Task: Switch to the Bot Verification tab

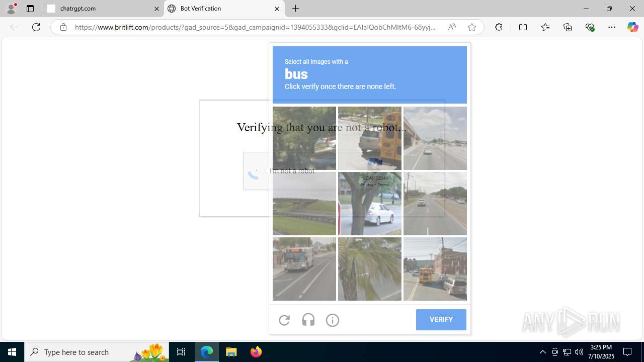Action: point(224,9)
